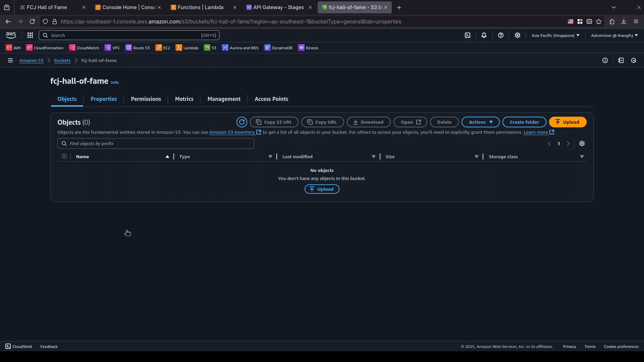644x362 pixels.
Task: Click the orange Upload button
Action: click(x=568, y=122)
